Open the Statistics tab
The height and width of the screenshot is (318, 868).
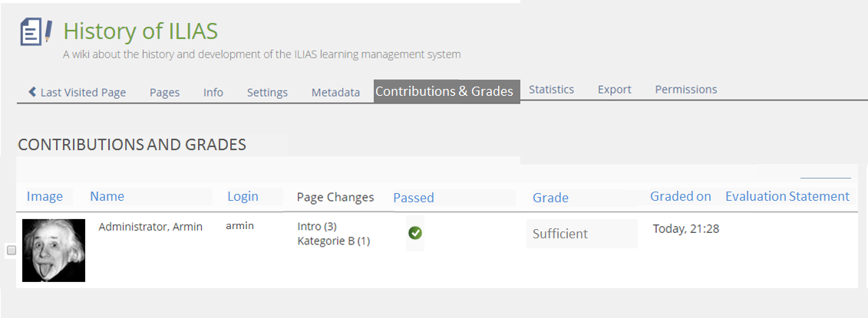[x=551, y=90]
